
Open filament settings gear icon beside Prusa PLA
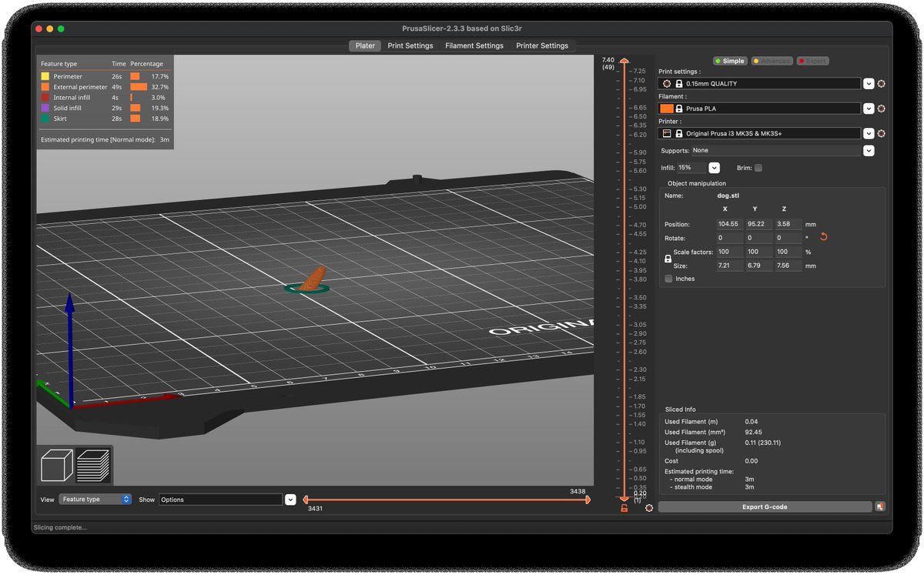coord(882,109)
